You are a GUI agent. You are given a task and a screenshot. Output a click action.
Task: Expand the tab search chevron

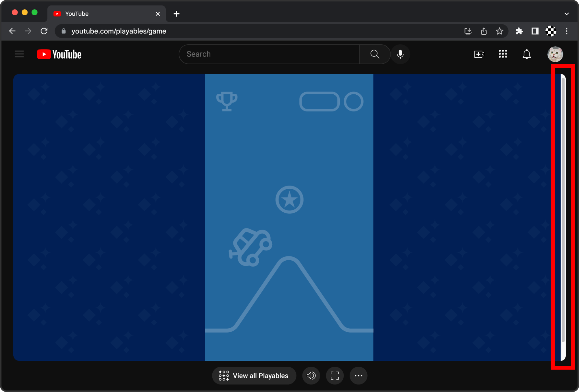click(567, 14)
